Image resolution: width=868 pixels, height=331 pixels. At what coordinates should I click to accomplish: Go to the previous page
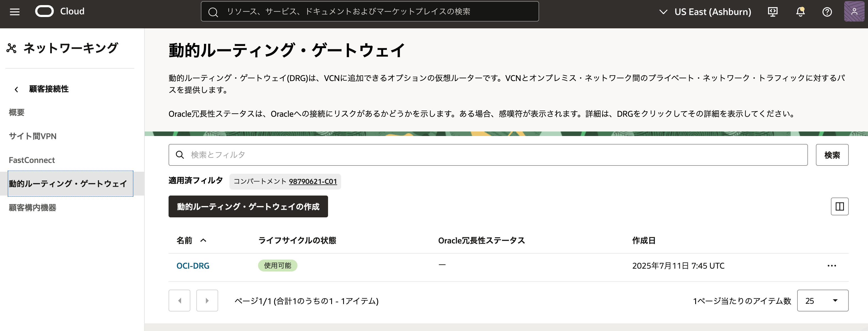179,300
